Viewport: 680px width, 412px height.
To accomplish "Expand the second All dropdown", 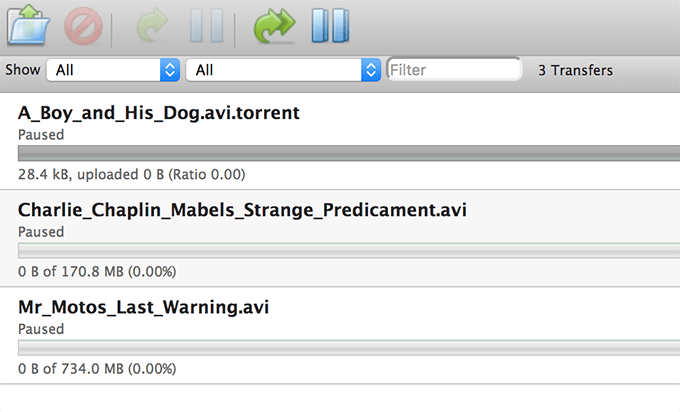I will click(284, 70).
